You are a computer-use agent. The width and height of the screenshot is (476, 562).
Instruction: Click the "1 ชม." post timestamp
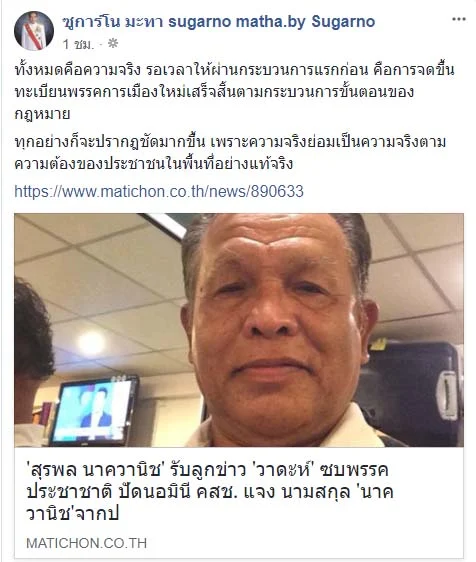click(x=78, y=44)
